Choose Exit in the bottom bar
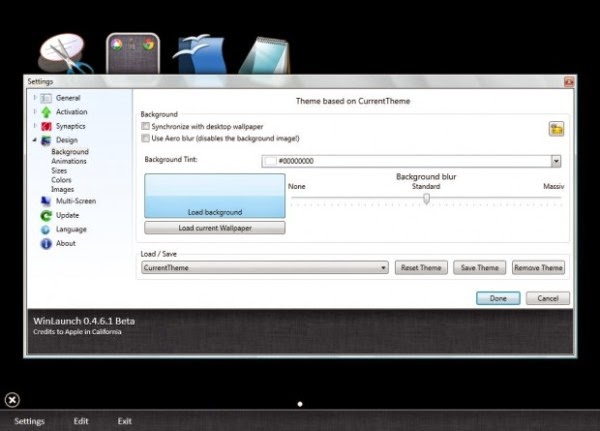This screenshot has width=600, height=431. click(x=125, y=421)
